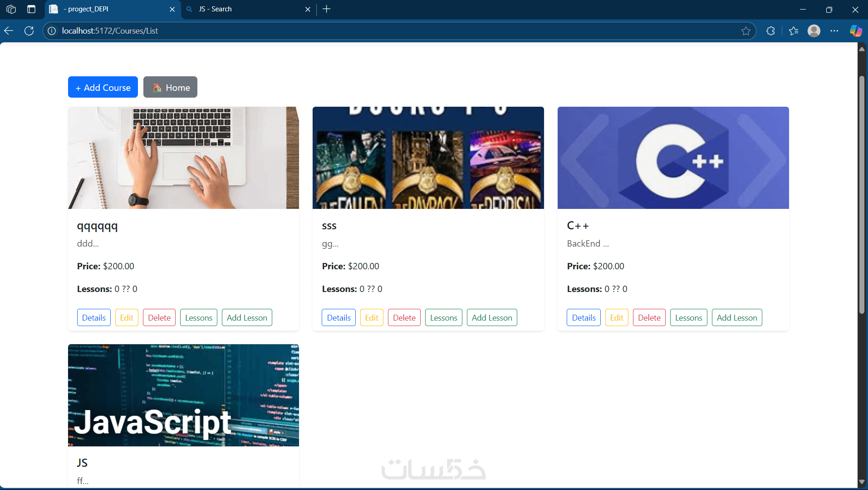
Task: View site information icon in address bar
Action: pos(52,31)
